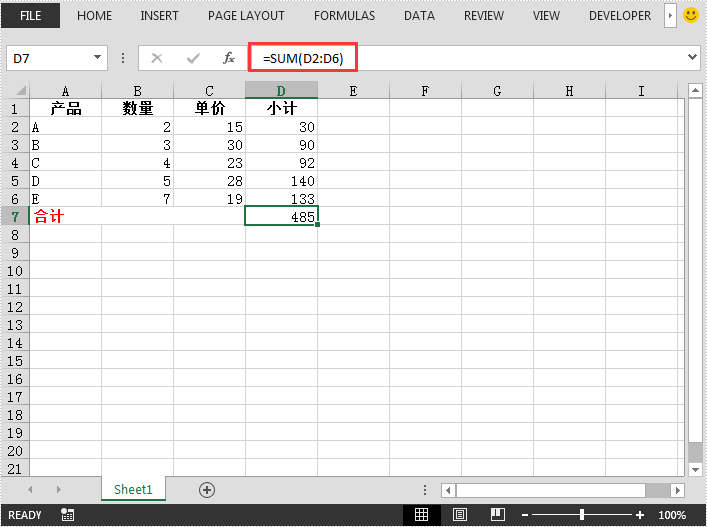Screen dimensions: 707x527
Task: Click the 数量 header cell
Action: [x=138, y=108]
